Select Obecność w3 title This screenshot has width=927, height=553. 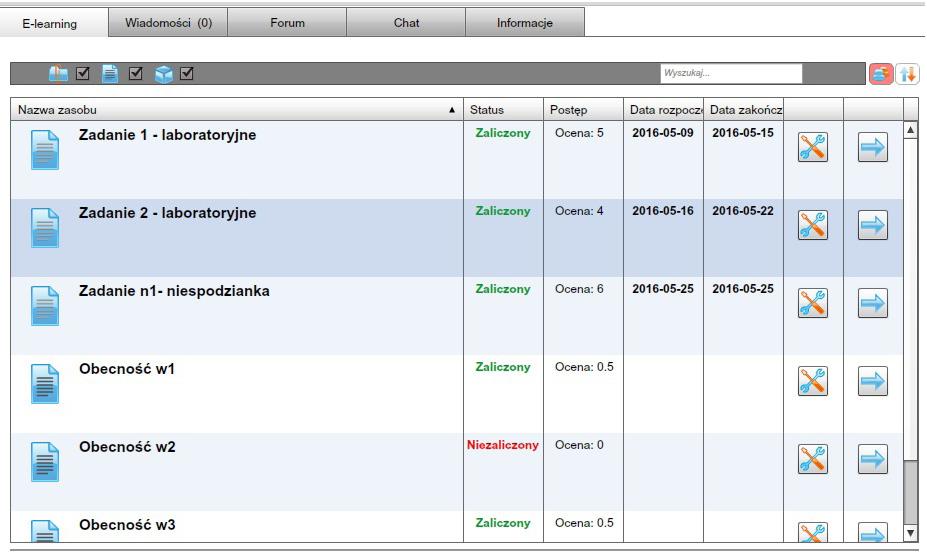pos(127,525)
